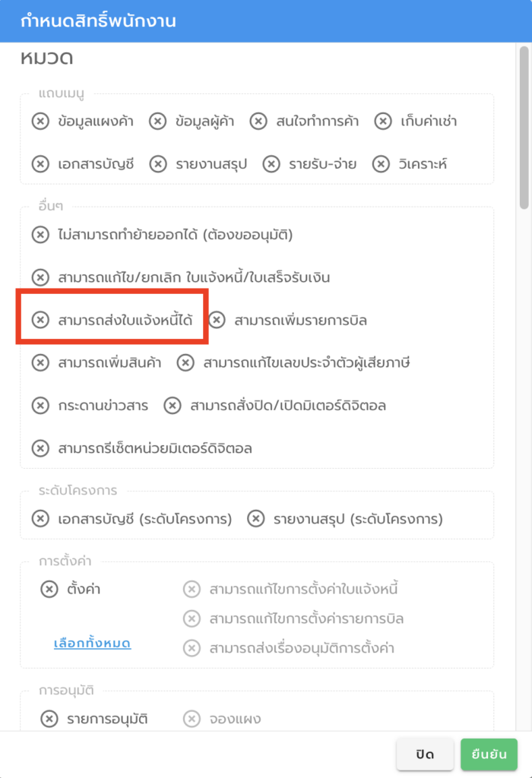Enable สามารถรีเซ็ตหน่วยมิเตอร์ดิจิตอล option
Screen dimensions: 532x778
pyautogui.click(x=40, y=448)
